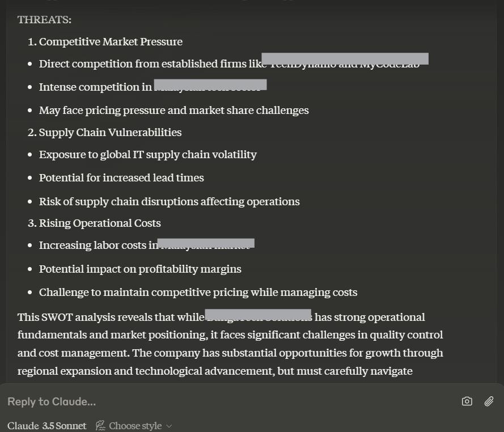
Task: Click the Potential for increased lead times bullet
Action: (x=121, y=178)
